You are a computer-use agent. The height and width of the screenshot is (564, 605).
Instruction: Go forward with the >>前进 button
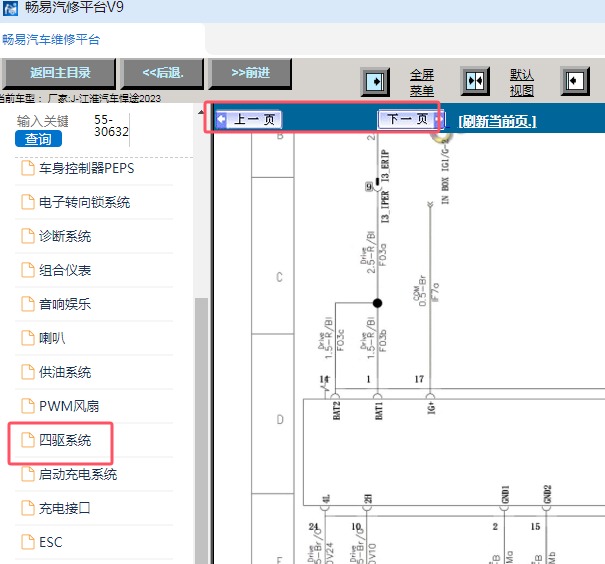[250, 73]
